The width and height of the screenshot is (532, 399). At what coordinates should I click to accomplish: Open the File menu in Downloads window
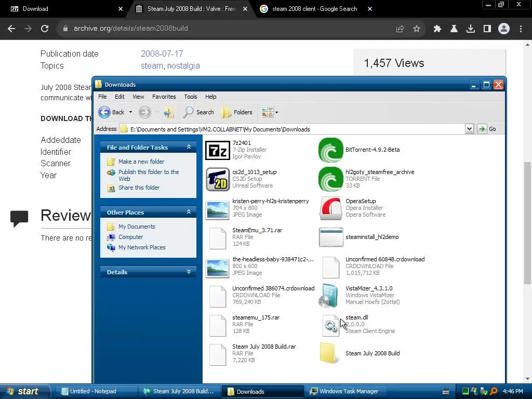(102, 97)
